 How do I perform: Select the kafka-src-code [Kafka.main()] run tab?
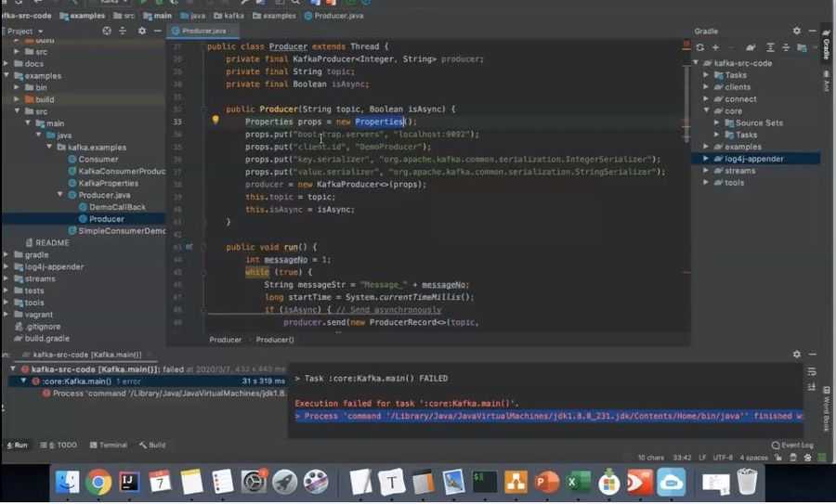coord(87,355)
